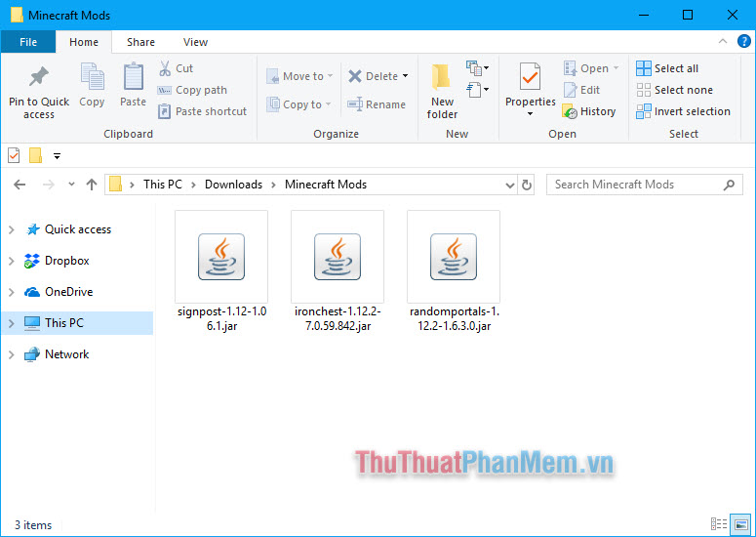This screenshot has height=537, width=756.
Task: Open Customize Quick Access Toolbar dropdown
Action: click(x=57, y=156)
